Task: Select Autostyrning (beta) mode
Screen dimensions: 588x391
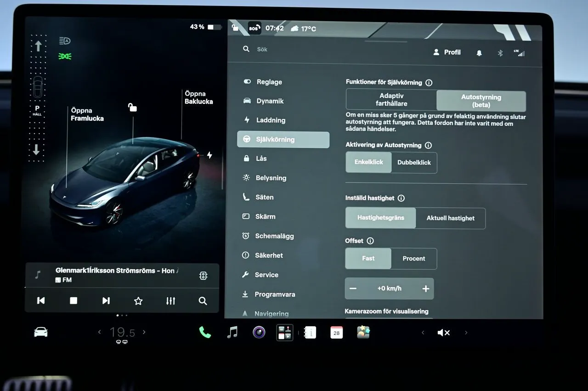Action: 481,101
